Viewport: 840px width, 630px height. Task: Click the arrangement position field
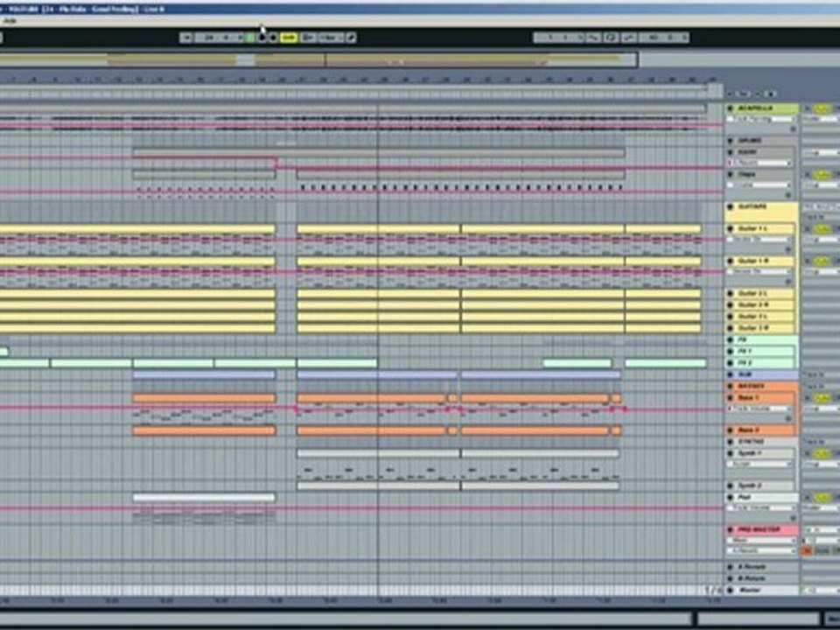(x=220, y=38)
